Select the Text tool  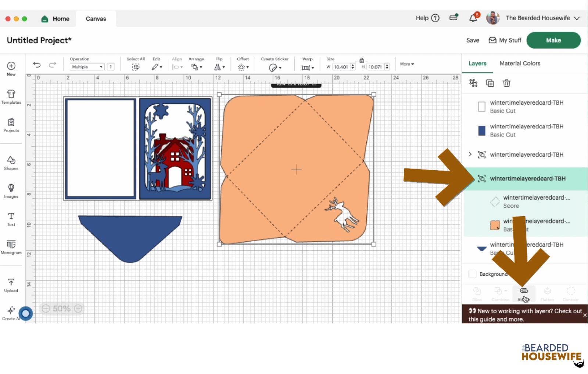coord(11,219)
